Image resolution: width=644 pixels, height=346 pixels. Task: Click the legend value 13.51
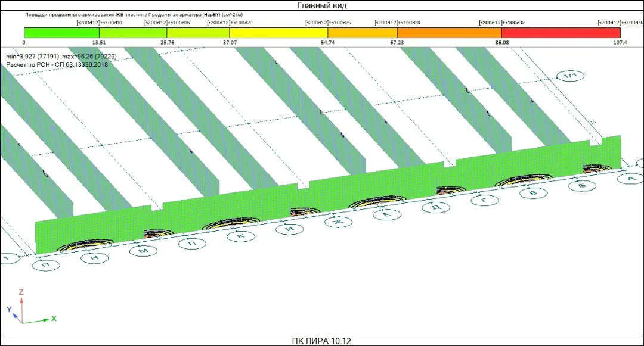click(x=99, y=42)
